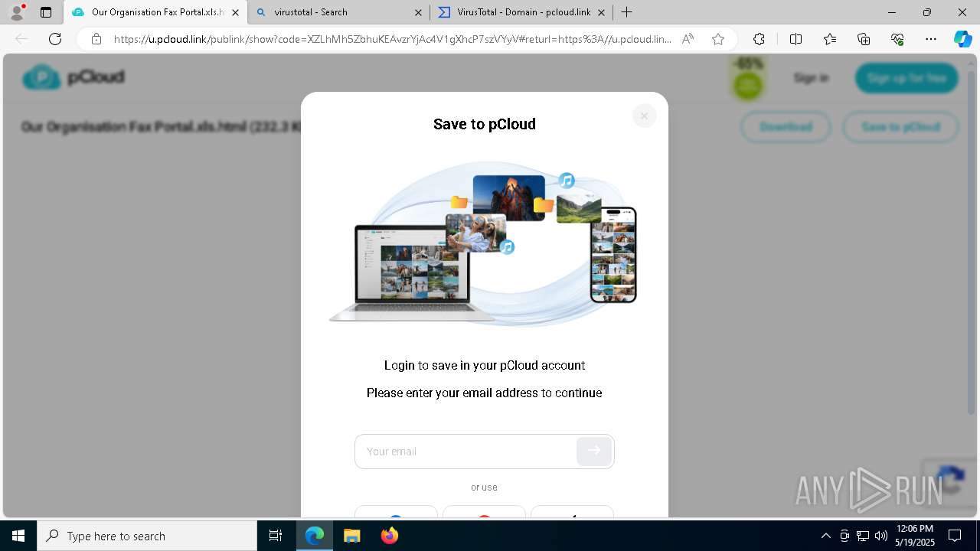
Task: Open a new browser tab
Action: pos(627,12)
